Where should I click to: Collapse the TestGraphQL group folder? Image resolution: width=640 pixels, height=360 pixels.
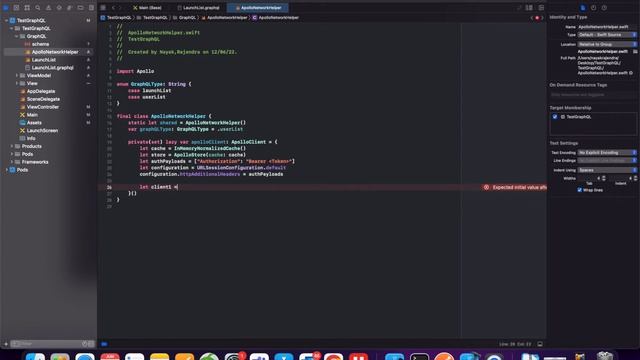pos(12,29)
